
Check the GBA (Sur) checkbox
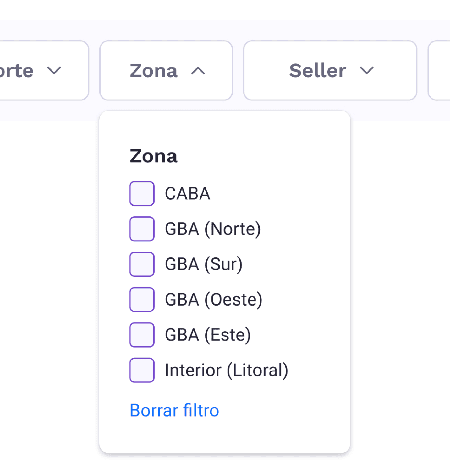142,264
